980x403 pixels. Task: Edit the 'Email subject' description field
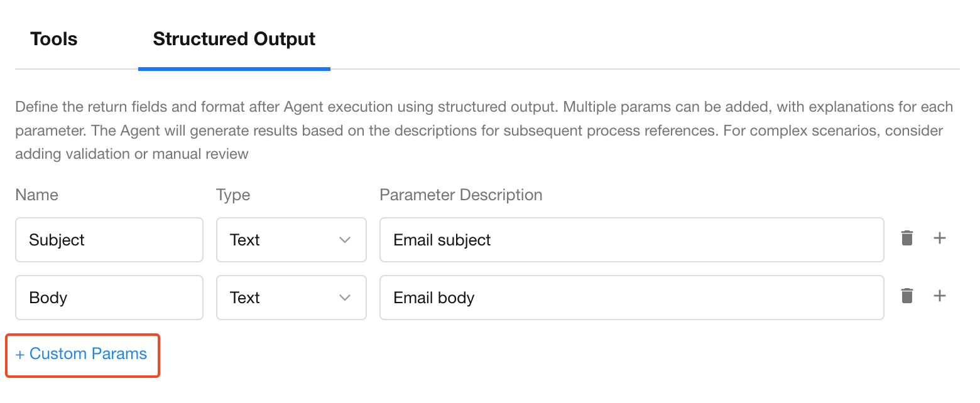point(631,240)
